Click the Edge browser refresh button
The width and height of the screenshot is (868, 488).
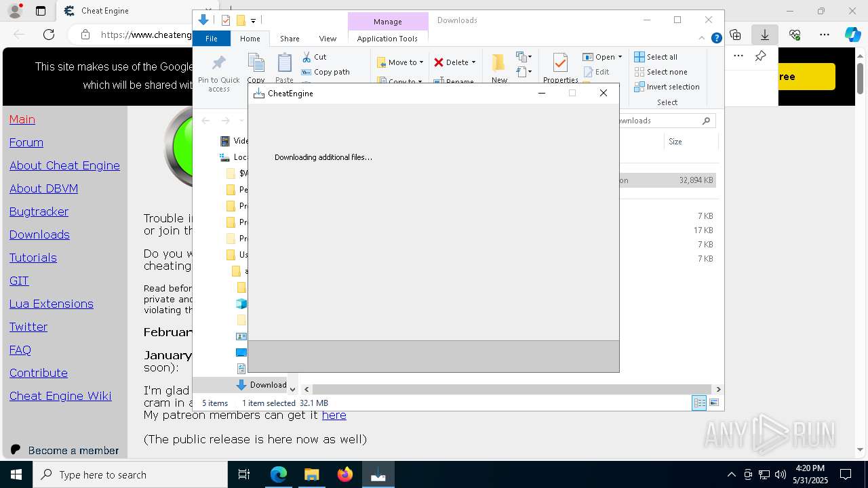coord(49,34)
